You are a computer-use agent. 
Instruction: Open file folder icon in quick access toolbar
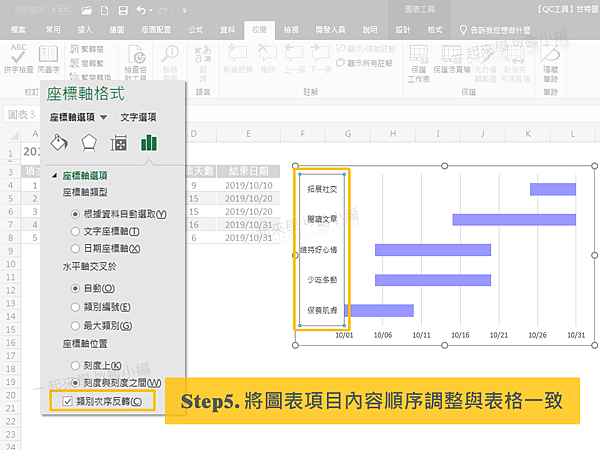(86, 10)
